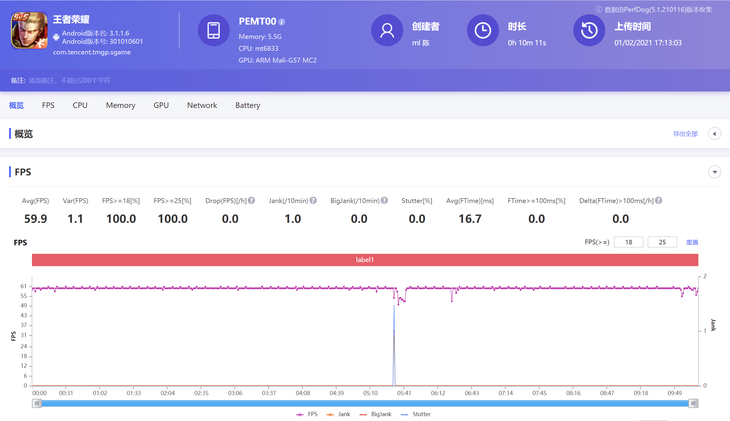Click the left handle of timeline range slider

(37, 403)
